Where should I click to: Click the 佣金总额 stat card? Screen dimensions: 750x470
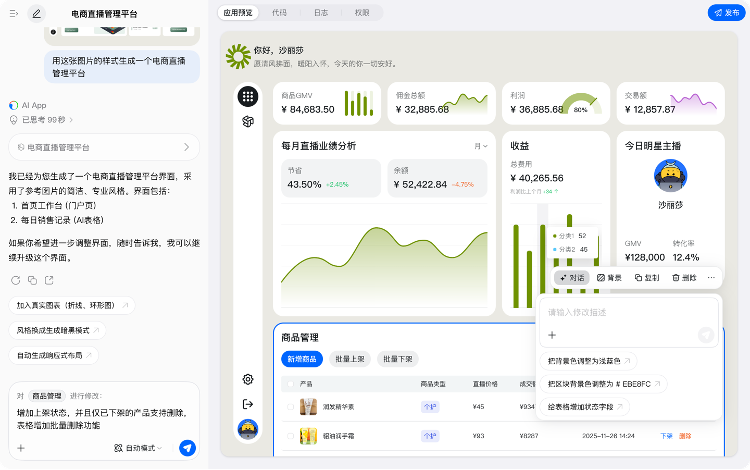tap(441, 103)
